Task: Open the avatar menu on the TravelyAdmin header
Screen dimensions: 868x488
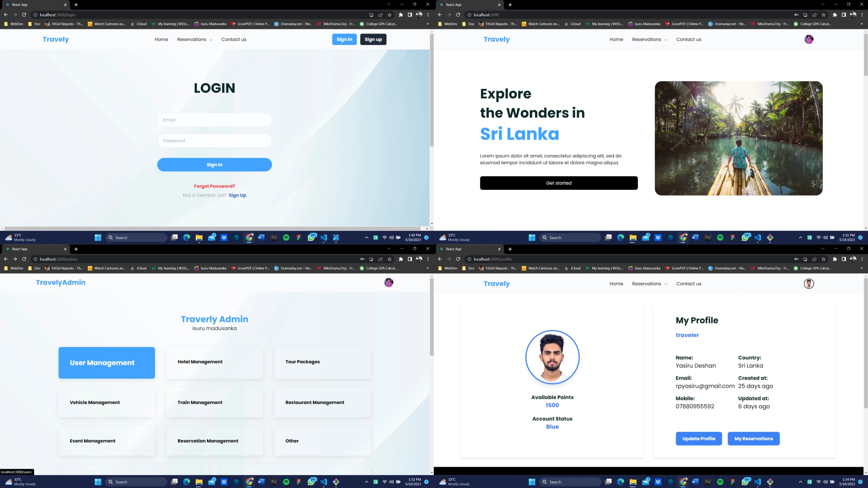Action: point(389,282)
